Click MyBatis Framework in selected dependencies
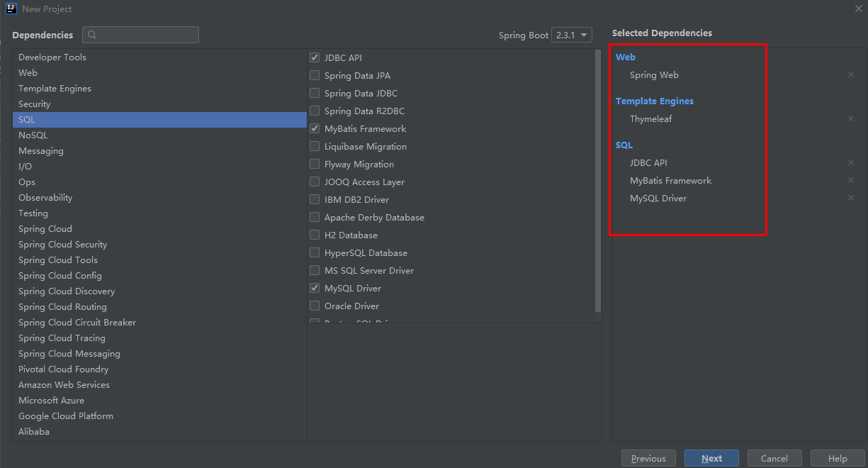The height and width of the screenshot is (468, 868). (x=670, y=180)
